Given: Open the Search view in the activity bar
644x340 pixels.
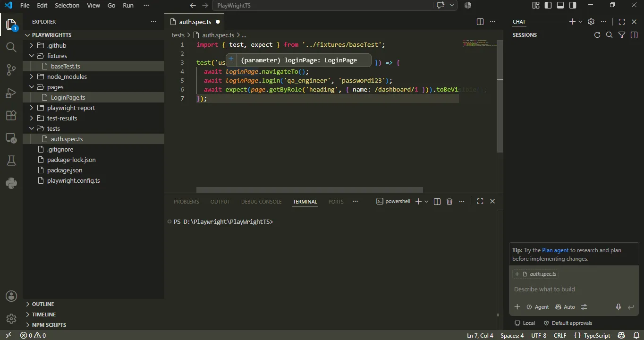Looking at the screenshot, I should [11, 47].
